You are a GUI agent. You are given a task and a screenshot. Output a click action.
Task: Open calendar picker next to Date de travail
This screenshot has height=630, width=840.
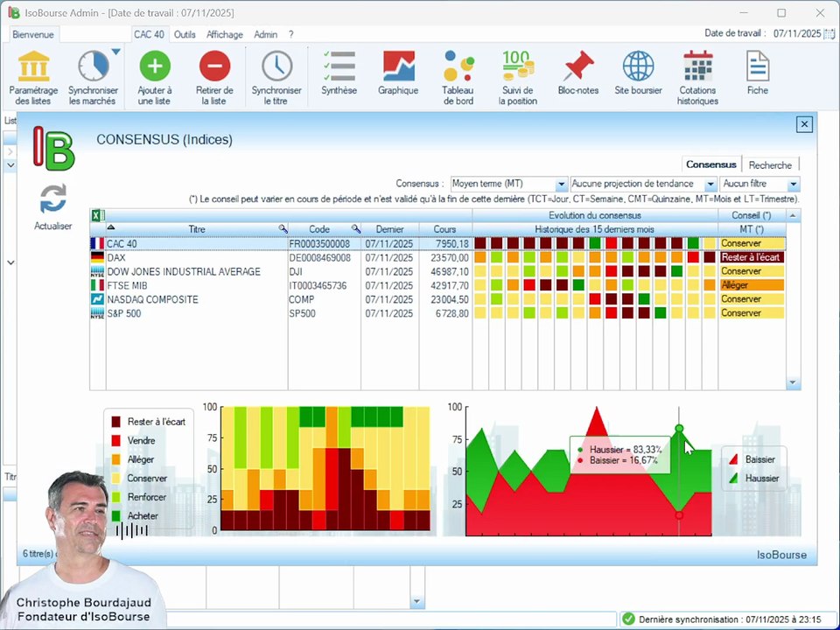click(829, 34)
